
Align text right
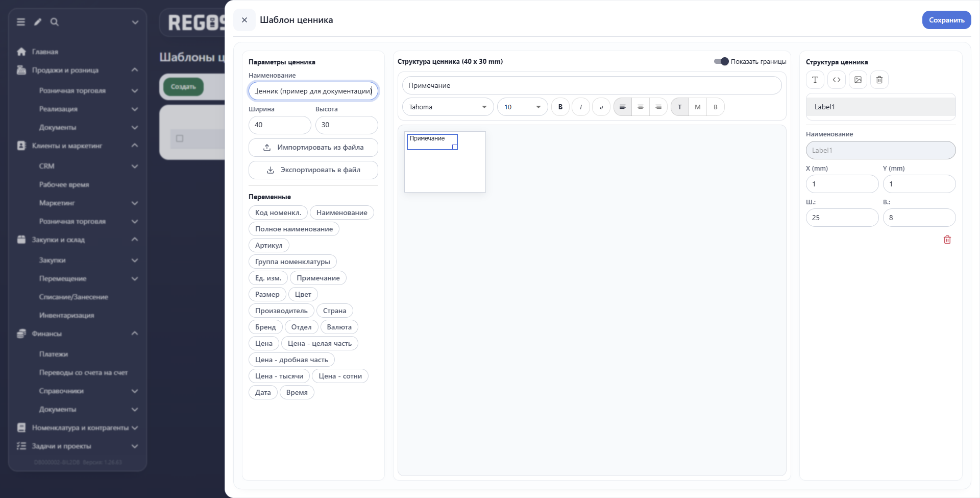click(658, 107)
